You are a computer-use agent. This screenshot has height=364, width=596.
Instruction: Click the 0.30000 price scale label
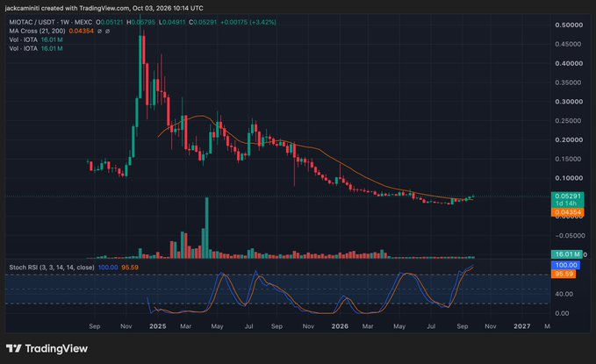coord(569,102)
